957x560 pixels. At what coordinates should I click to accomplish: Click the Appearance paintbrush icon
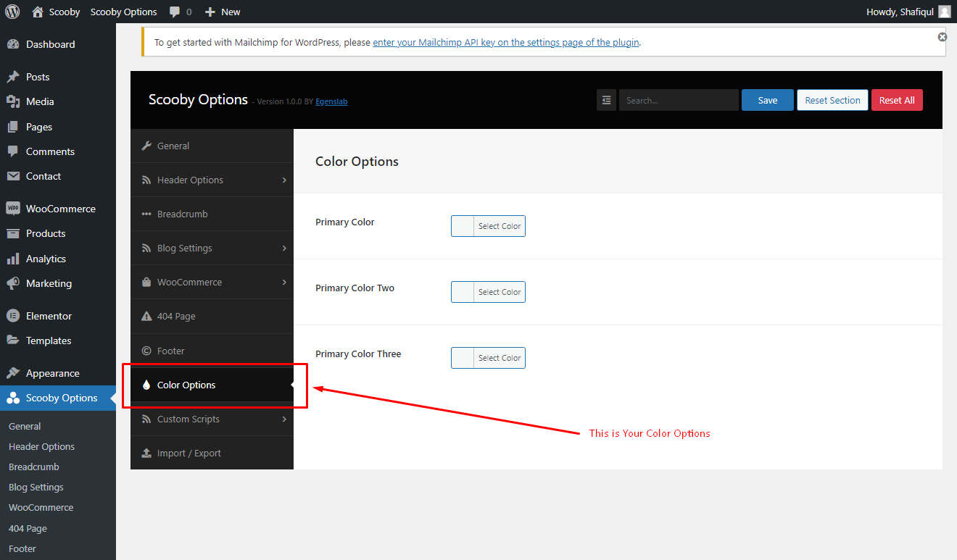tap(13, 373)
